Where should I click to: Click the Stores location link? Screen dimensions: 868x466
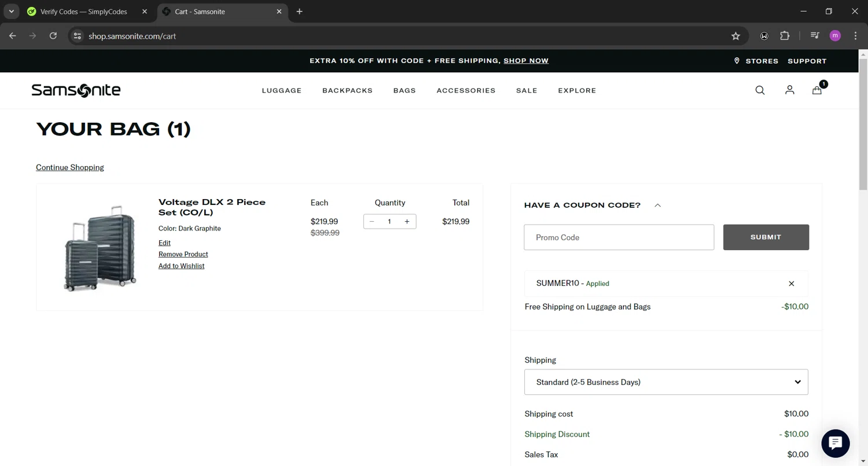[x=756, y=61]
